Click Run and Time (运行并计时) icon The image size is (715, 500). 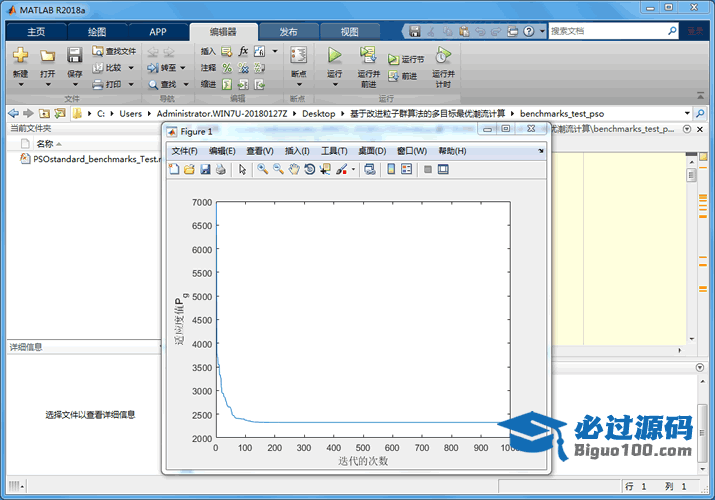(443, 55)
